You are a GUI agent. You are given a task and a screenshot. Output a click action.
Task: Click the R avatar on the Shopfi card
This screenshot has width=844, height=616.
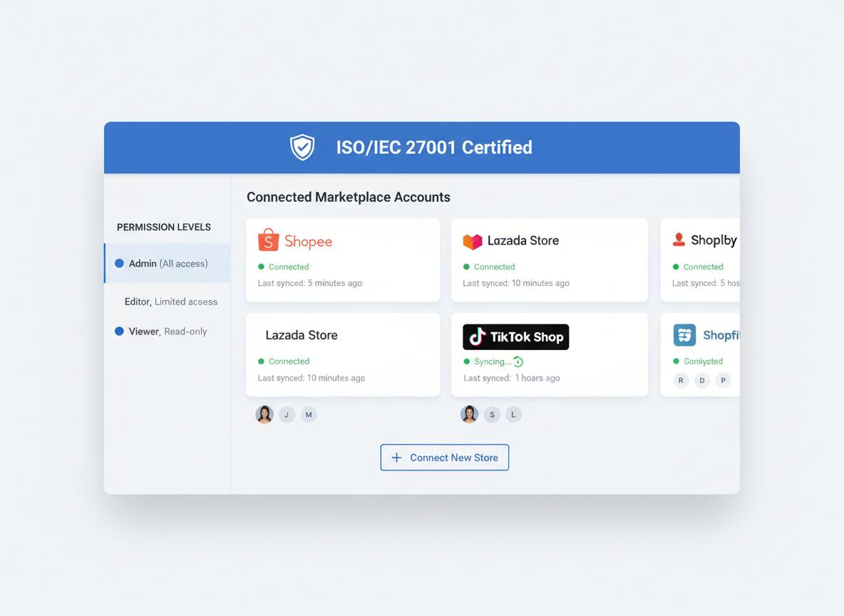[681, 381]
